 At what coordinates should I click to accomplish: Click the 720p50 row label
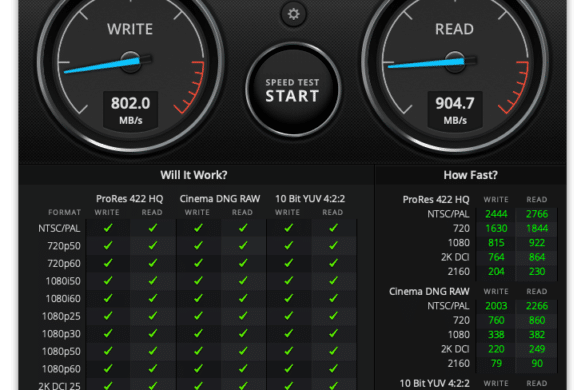click(x=64, y=246)
